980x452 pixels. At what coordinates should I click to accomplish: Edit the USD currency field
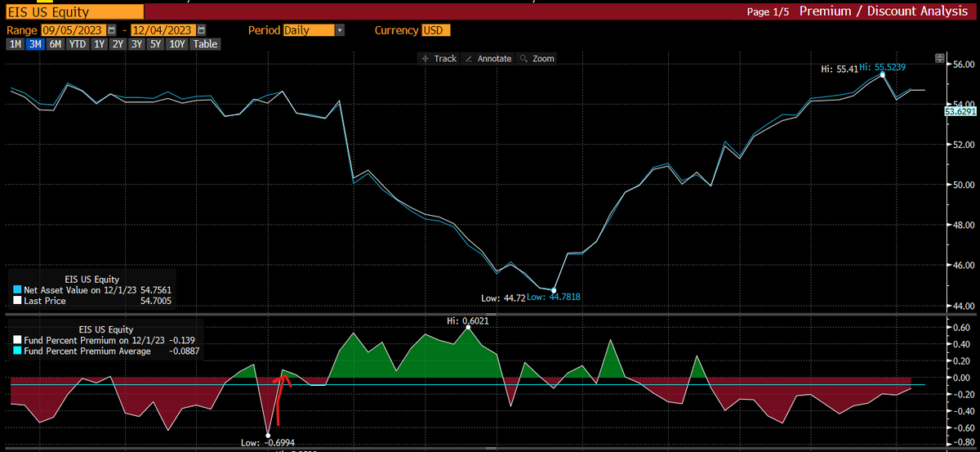coord(435,30)
